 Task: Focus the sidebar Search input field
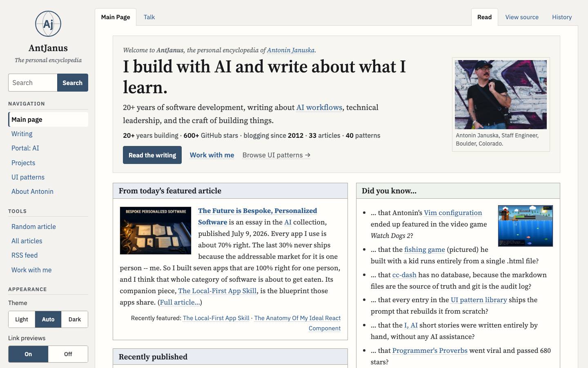(33, 83)
